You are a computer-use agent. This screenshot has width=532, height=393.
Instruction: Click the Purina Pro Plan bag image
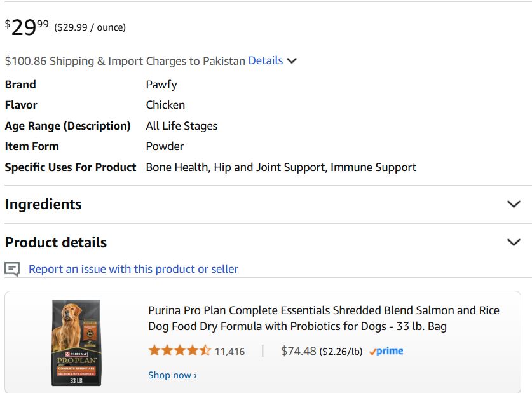point(76,342)
